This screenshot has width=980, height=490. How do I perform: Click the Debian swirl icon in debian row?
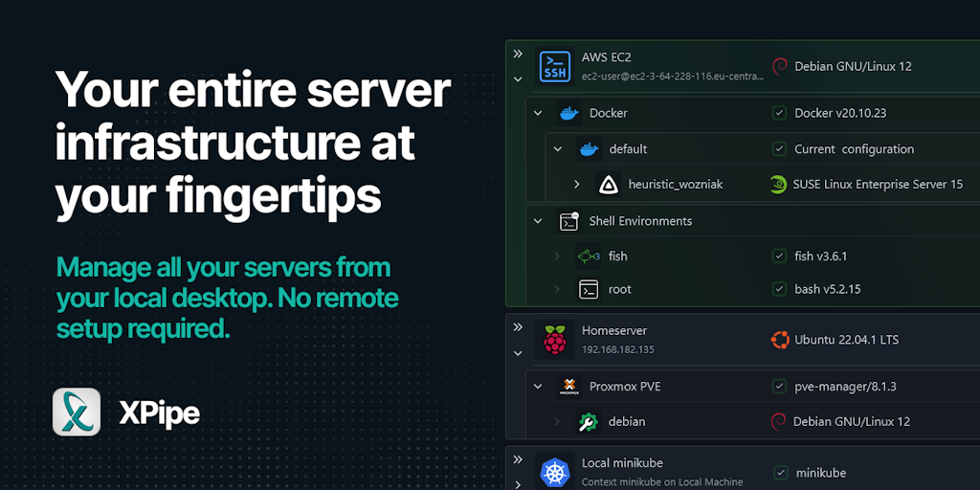778,422
